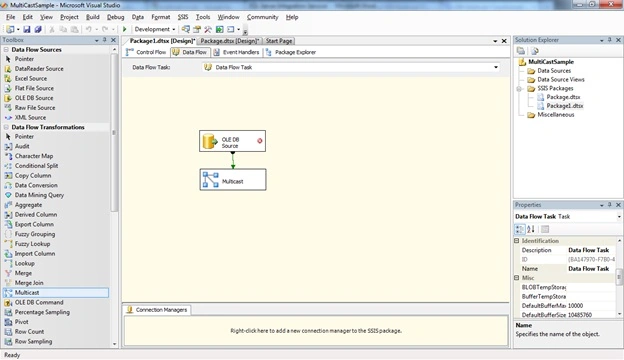This screenshot has width=624, height=360.
Task: Open the Debug menu
Action: (x=115, y=17)
